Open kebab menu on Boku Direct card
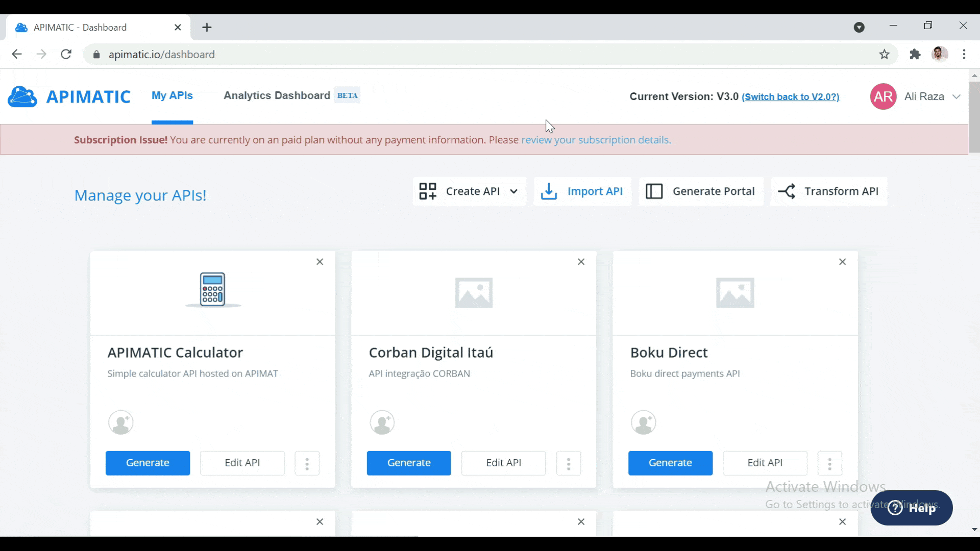 829,463
